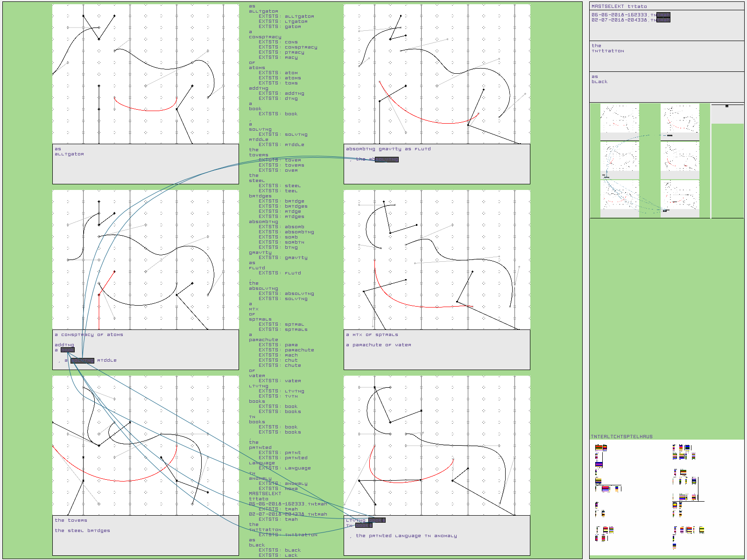Click the 'as alligator' caption box
Screen dimensions: 747x560
click(145, 164)
